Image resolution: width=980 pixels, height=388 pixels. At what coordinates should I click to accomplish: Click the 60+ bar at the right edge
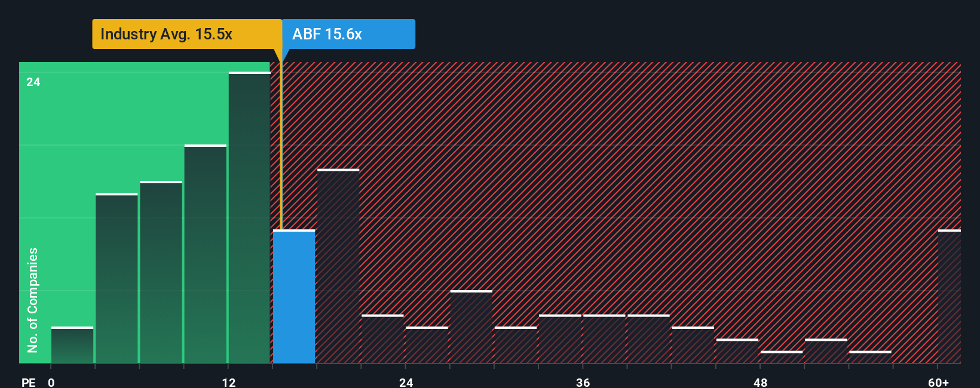click(950, 297)
